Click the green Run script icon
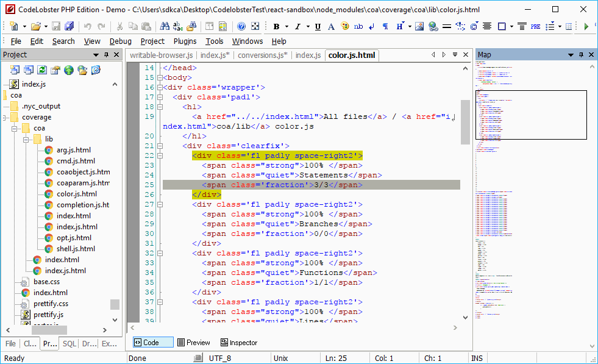The width and height of the screenshot is (598, 364). tap(585, 26)
